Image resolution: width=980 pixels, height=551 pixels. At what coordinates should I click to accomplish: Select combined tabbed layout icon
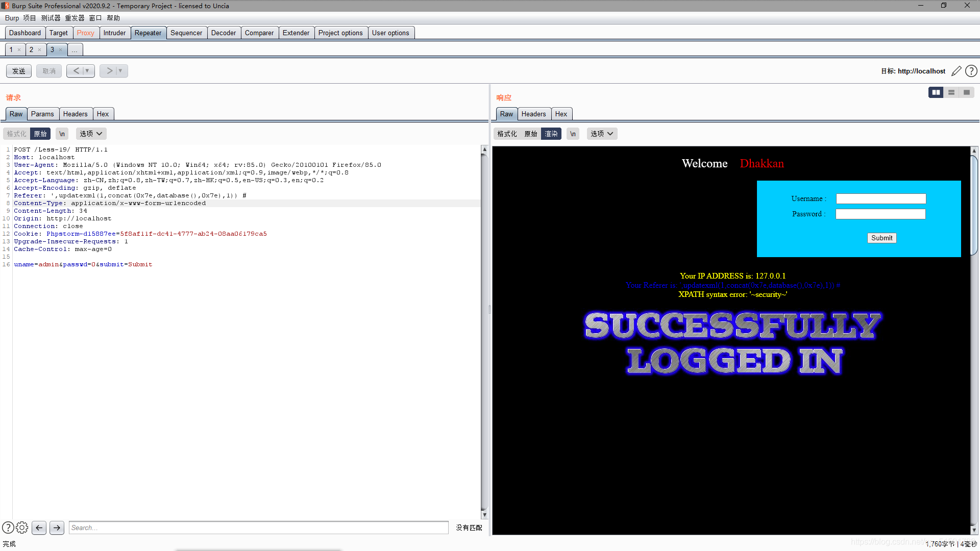pos(967,92)
